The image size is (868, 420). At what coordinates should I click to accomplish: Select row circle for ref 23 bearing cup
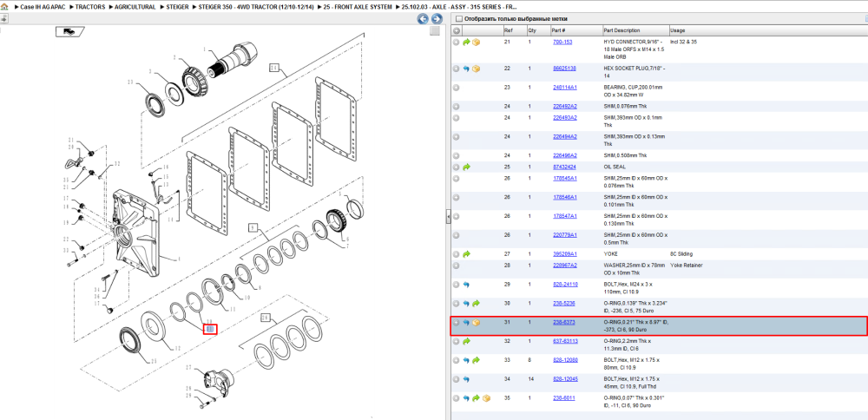click(x=457, y=88)
